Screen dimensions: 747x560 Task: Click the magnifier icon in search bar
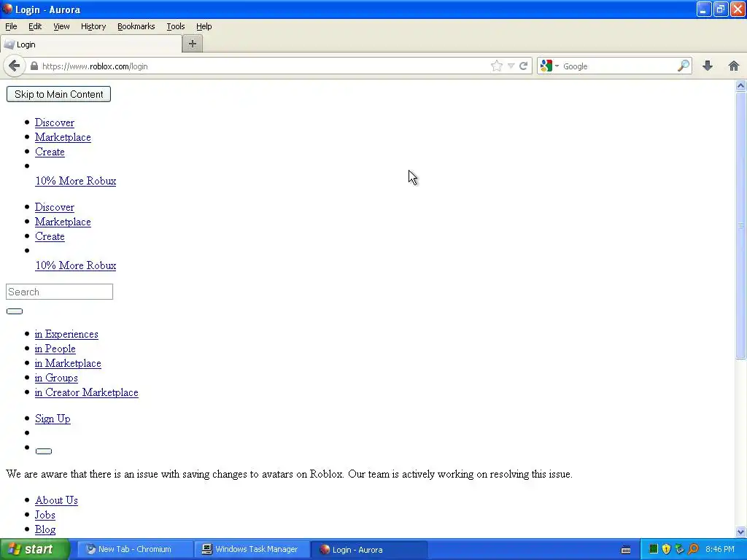pyautogui.click(x=684, y=66)
